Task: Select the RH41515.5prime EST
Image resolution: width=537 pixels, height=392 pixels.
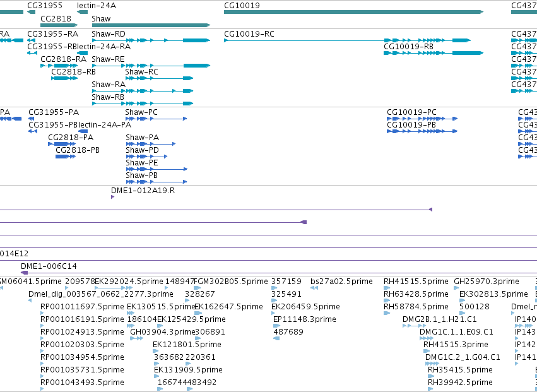Action: pos(387,288)
